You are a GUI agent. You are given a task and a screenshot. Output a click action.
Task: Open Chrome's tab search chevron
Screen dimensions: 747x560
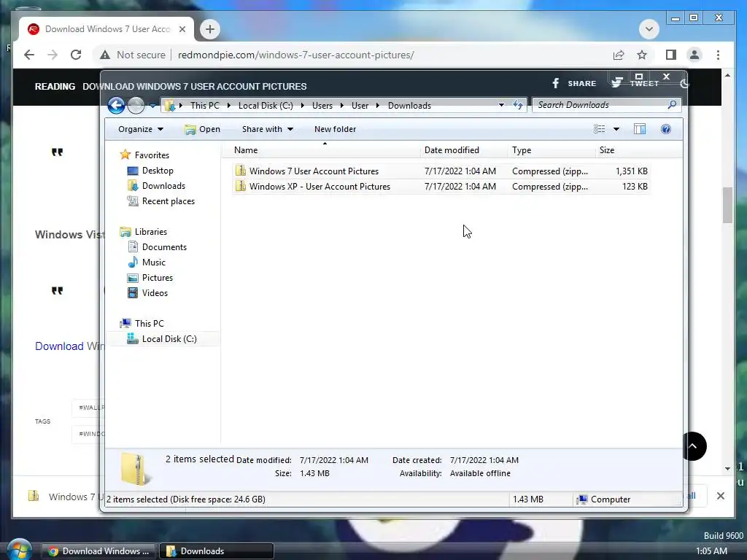(649, 29)
